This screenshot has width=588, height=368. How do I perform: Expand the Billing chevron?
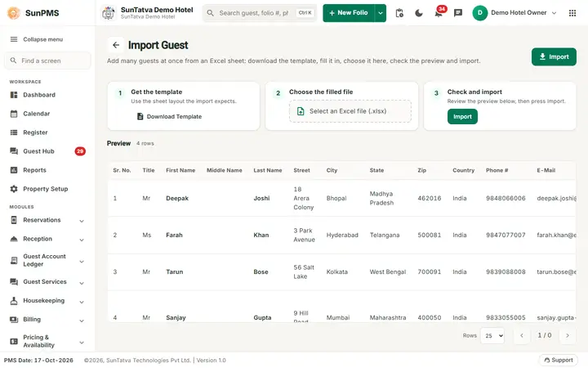(82, 321)
